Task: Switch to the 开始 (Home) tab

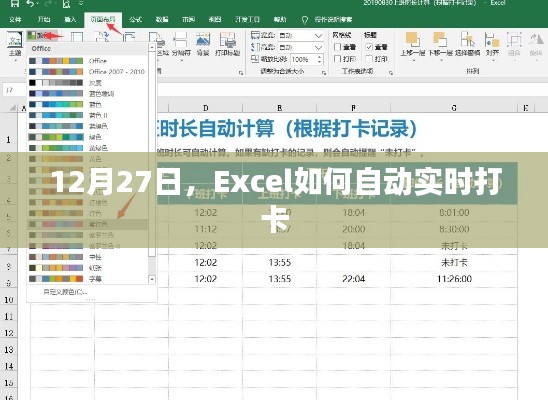Action: pyautogui.click(x=44, y=19)
